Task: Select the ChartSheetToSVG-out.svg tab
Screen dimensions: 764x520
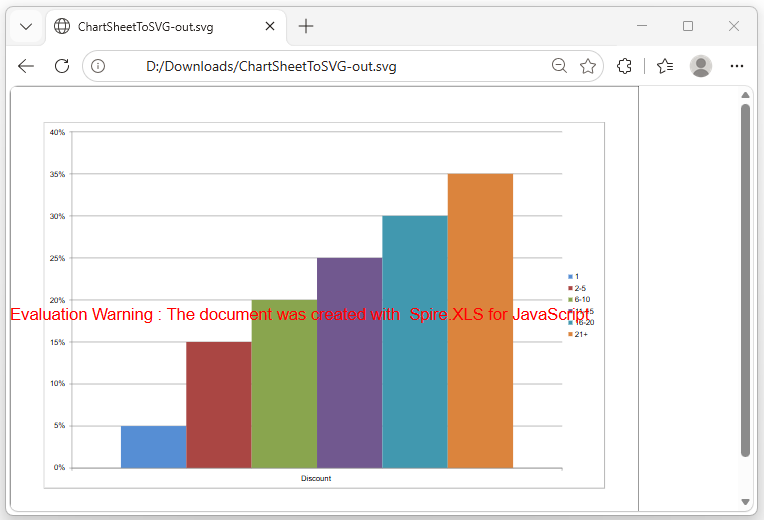Action: pos(166,27)
